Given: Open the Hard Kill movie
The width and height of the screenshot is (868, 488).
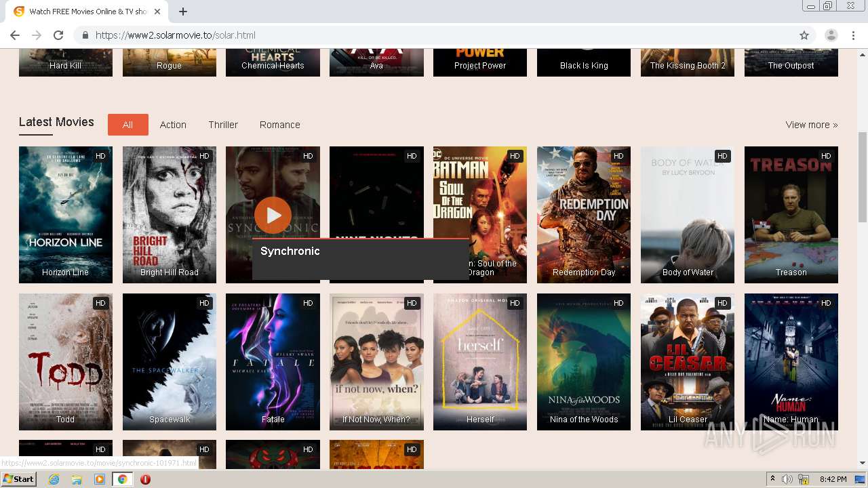Looking at the screenshot, I should (65, 62).
